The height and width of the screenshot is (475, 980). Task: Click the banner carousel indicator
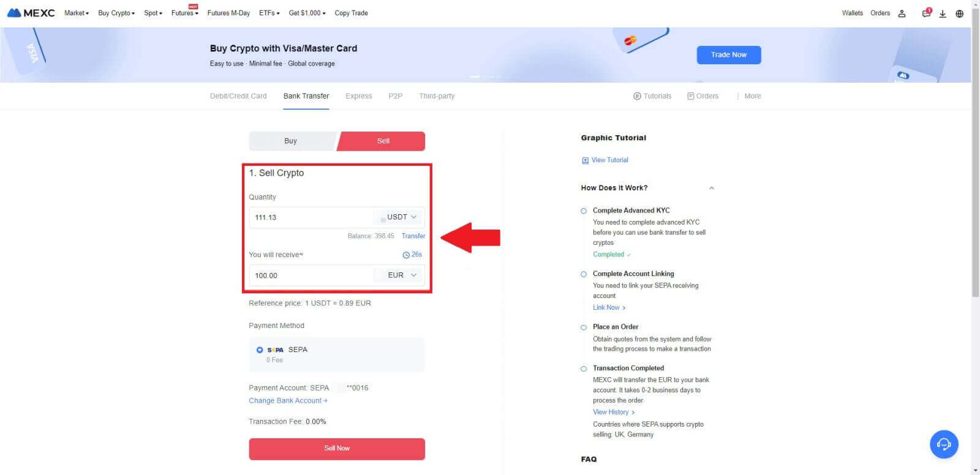(x=475, y=77)
